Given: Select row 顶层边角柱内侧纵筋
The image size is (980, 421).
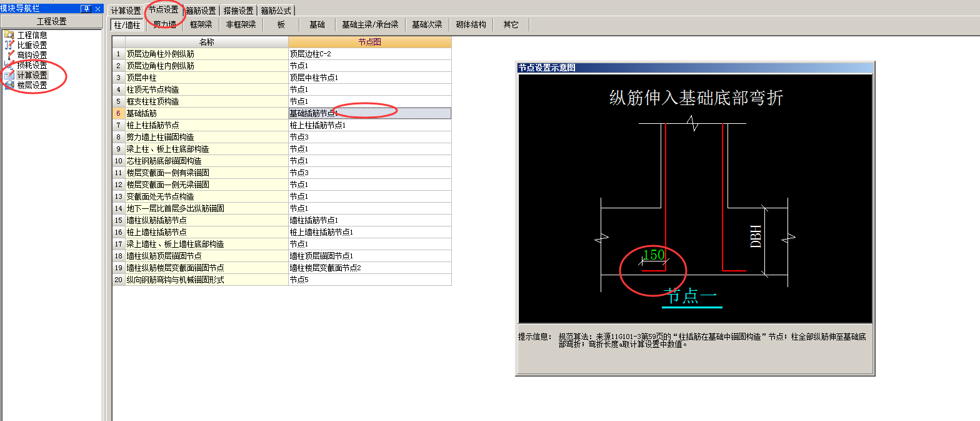Looking at the screenshot, I should tap(207, 66).
